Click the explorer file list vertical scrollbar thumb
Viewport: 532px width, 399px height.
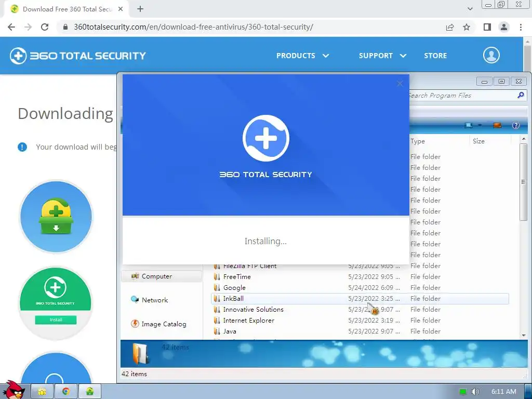524,182
